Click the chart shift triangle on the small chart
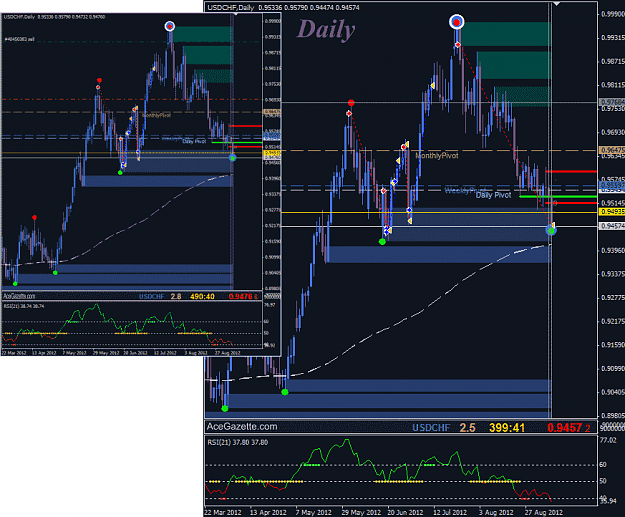 [236, 14]
